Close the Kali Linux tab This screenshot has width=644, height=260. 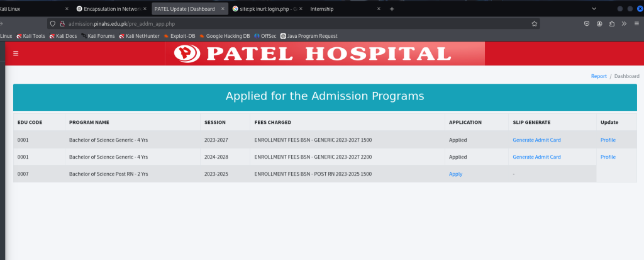[67, 9]
